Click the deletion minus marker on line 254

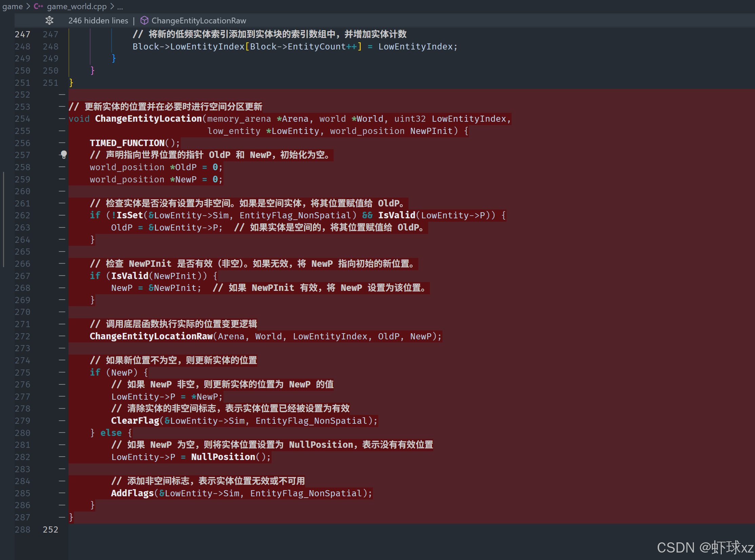[x=62, y=119]
